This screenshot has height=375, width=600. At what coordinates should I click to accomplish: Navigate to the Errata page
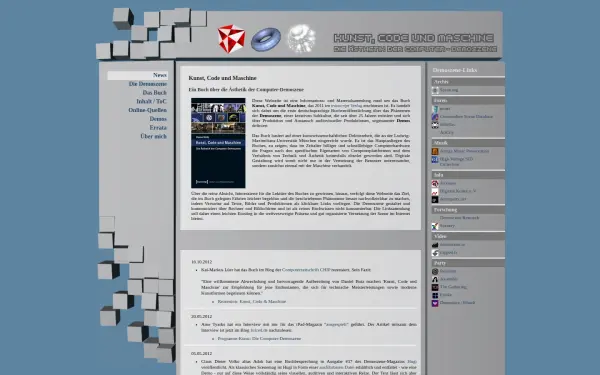point(158,127)
